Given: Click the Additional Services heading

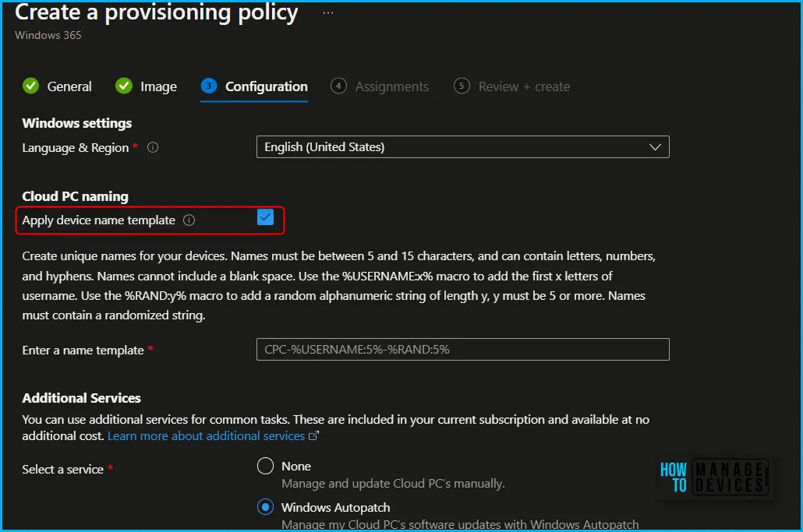Looking at the screenshot, I should click(81, 398).
